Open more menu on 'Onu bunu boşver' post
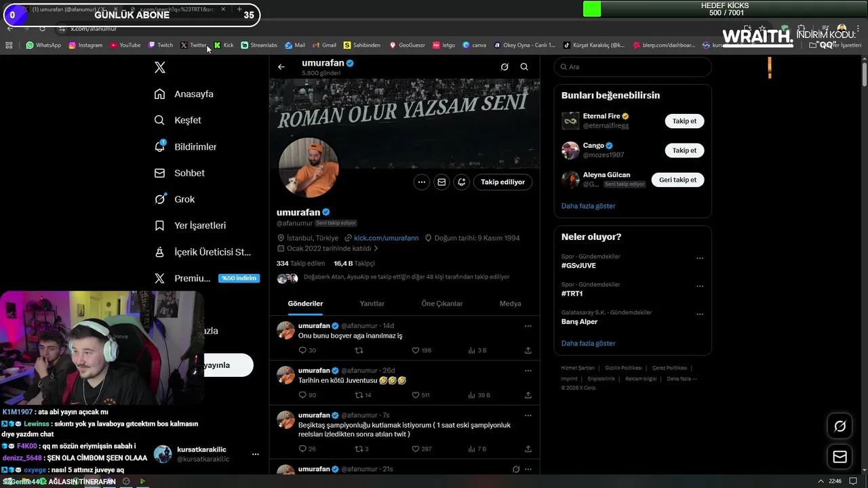The width and height of the screenshot is (868, 488). [x=528, y=326]
